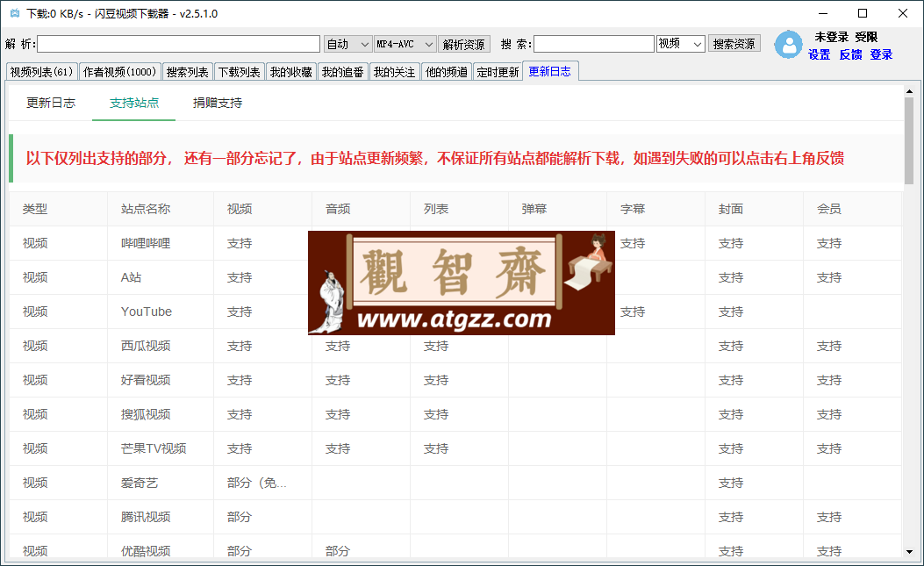Image resolution: width=924 pixels, height=566 pixels.
Task: Switch to 我的追番 tab
Action: [x=342, y=72]
